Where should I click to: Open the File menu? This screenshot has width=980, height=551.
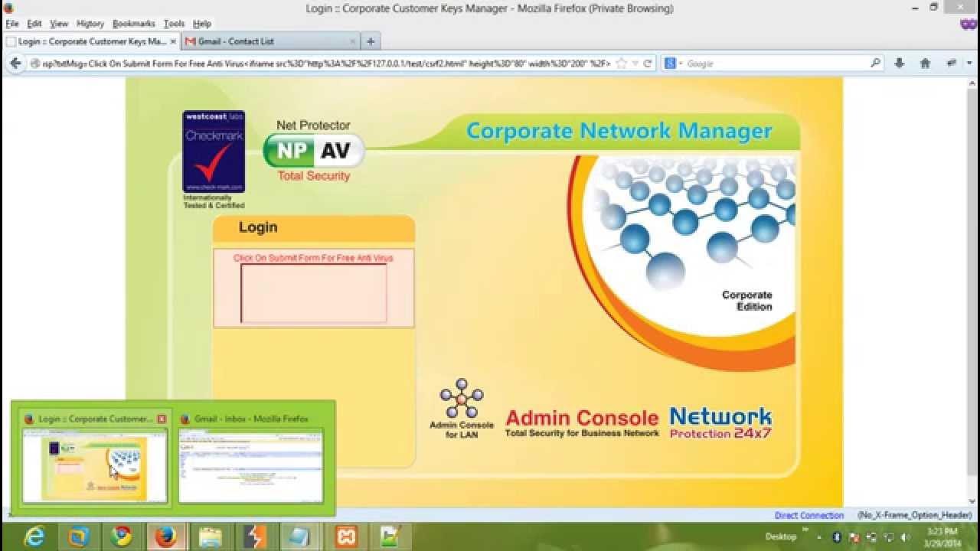click(x=11, y=24)
